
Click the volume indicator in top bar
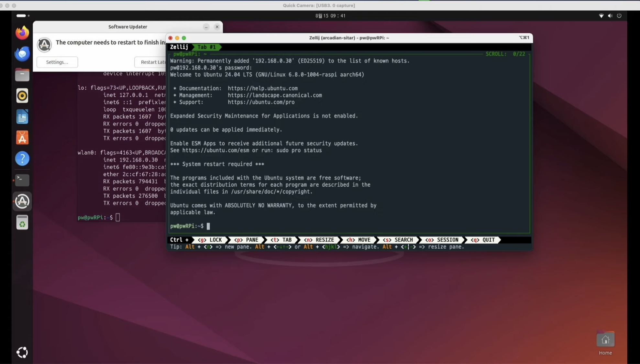tap(610, 16)
